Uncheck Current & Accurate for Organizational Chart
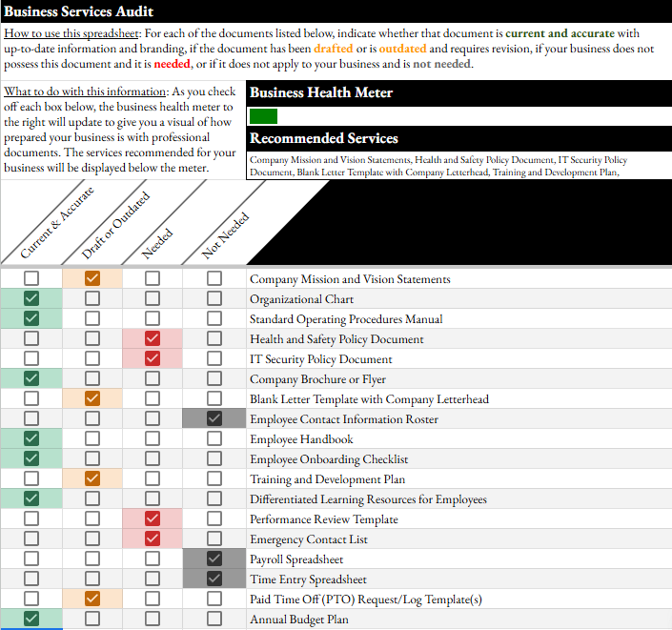672x630 pixels. pos(31,298)
